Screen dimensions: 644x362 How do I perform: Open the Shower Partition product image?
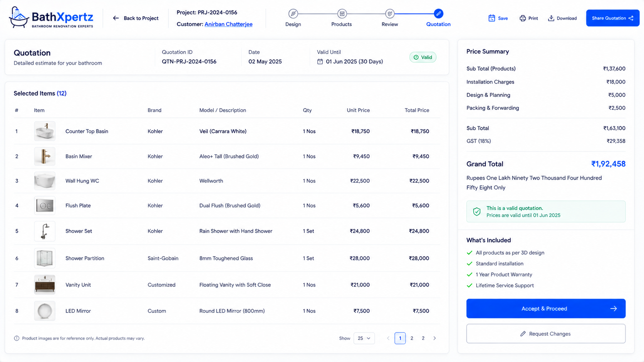(x=45, y=258)
